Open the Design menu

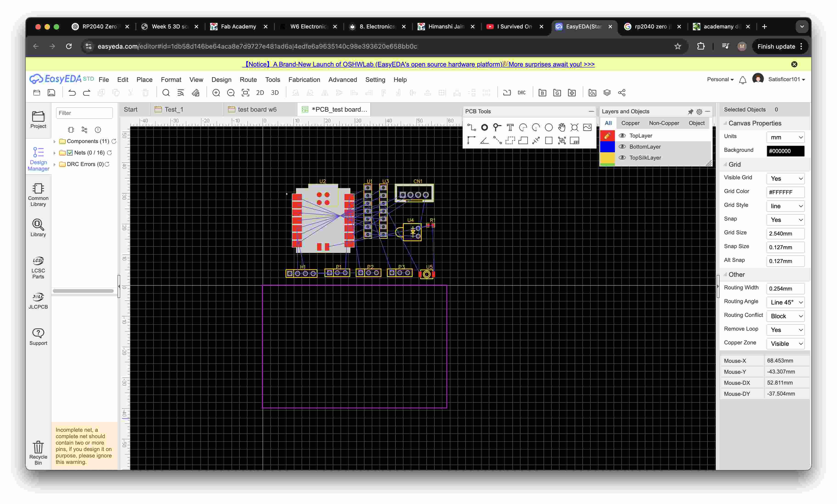(x=221, y=79)
